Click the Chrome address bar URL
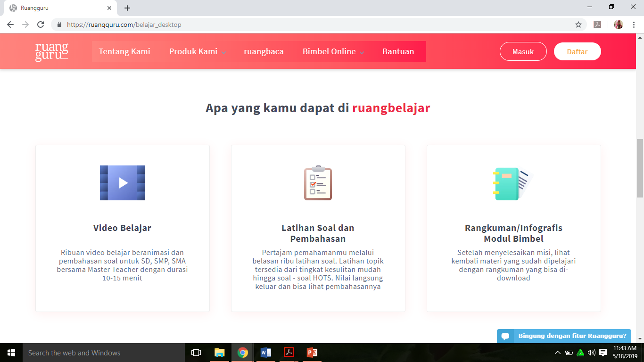 (x=124, y=25)
